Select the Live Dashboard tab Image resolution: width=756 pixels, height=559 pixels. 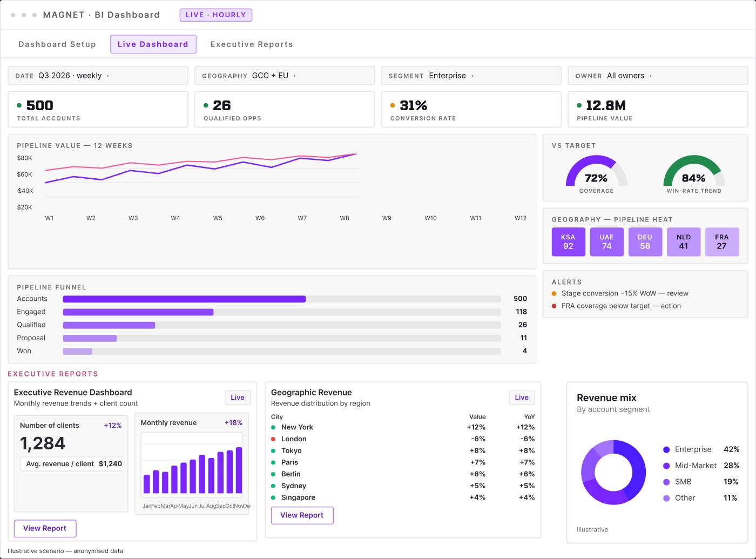point(153,44)
